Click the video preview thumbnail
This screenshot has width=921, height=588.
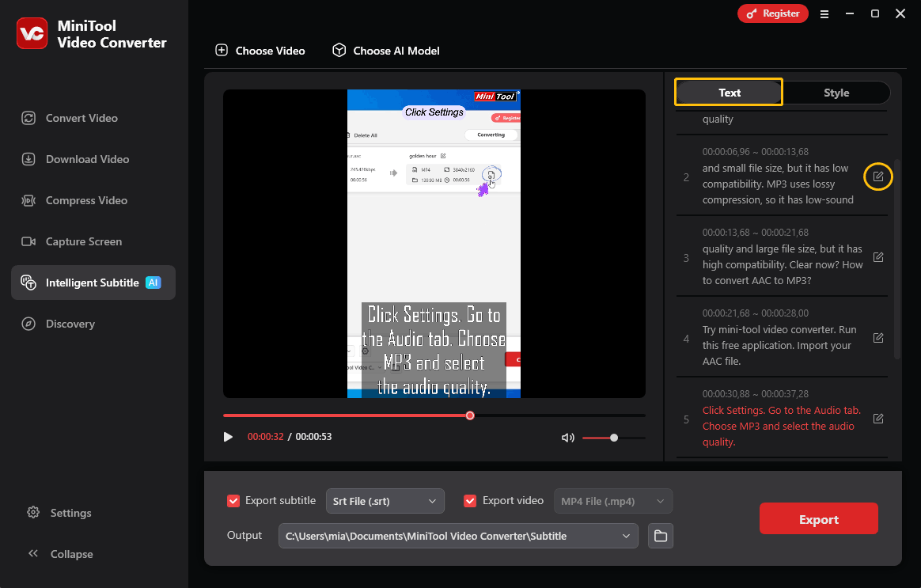click(x=434, y=244)
